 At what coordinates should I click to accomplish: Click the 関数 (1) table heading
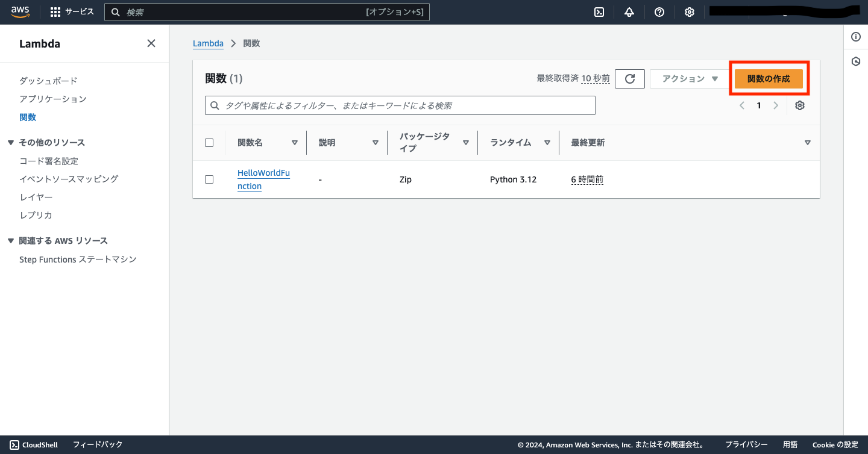(224, 79)
